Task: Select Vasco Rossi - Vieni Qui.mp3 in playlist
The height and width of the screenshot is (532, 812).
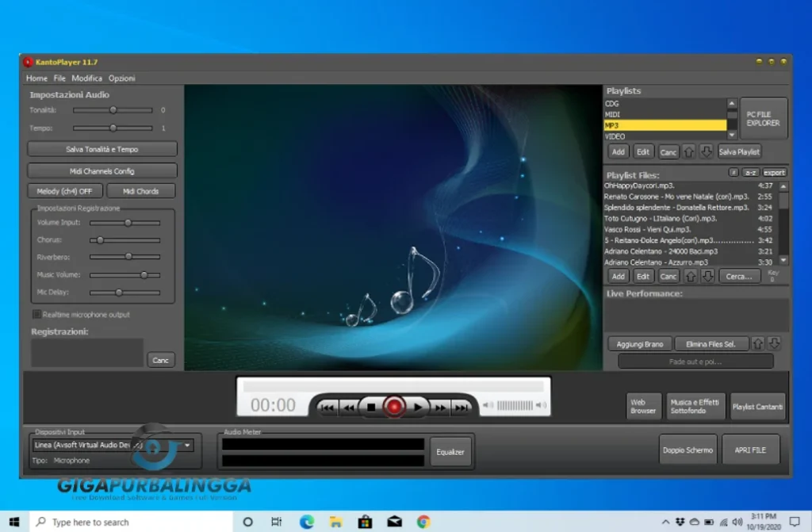Action: tap(649, 229)
